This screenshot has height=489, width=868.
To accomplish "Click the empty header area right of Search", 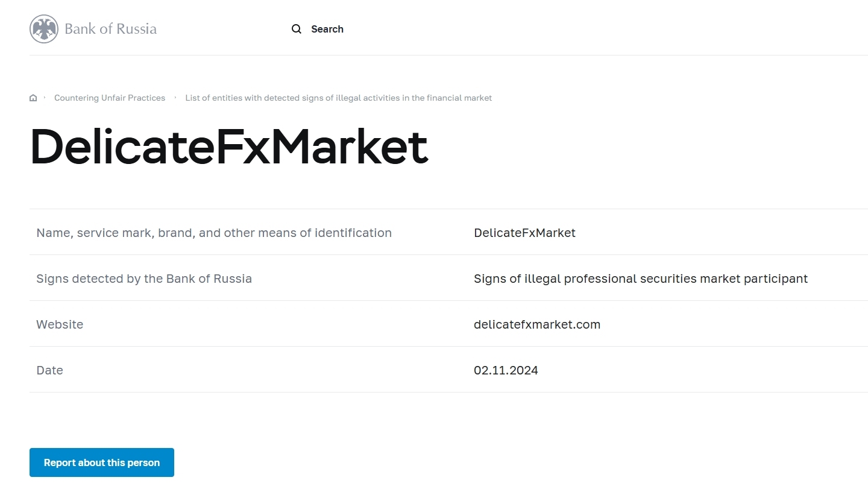I will 603,29.
